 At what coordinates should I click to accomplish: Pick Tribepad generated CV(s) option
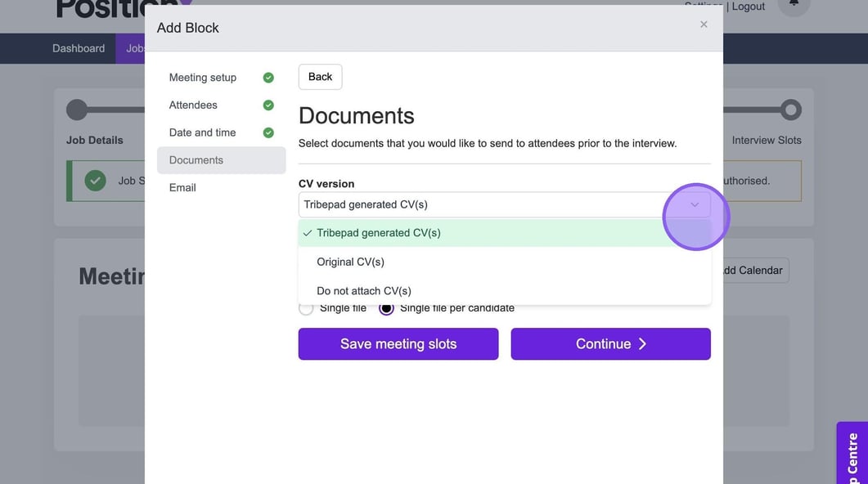pos(378,233)
